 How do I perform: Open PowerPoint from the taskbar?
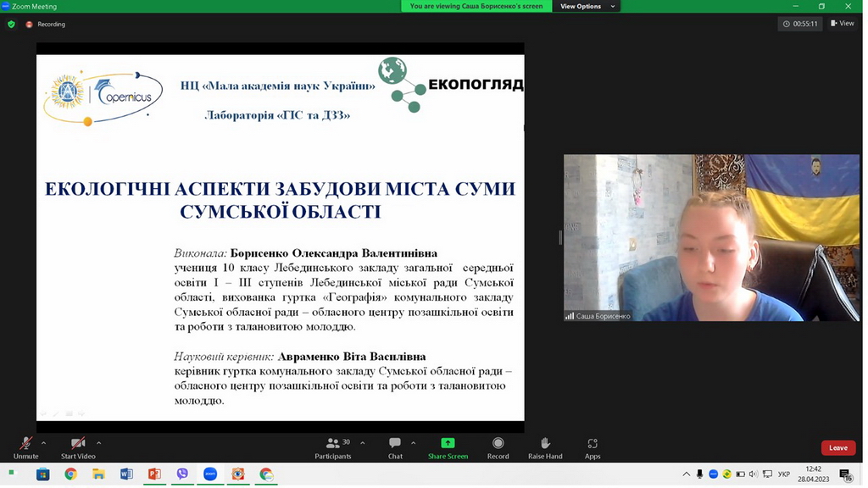154,474
